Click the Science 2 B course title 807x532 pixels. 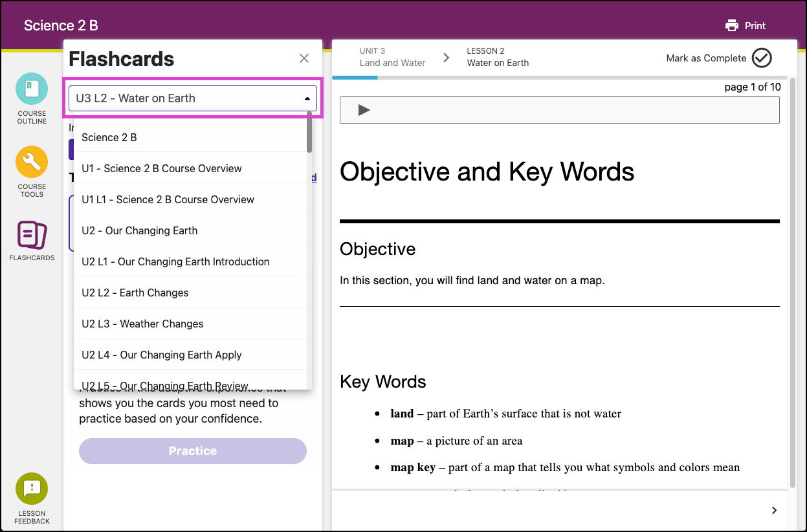pyautogui.click(x=61, y=26)
